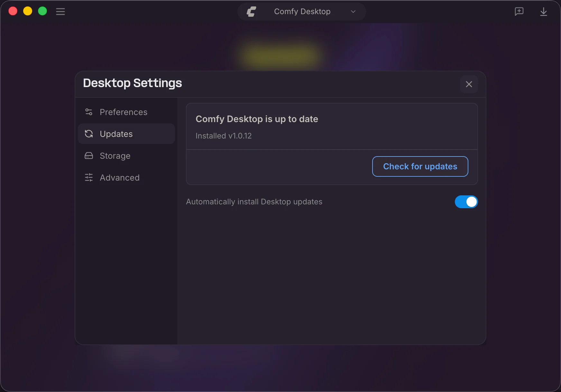Image resolution: width=561 pixels, height=392 pixels.
Task: Close the Desktop Settings dialog
Action: tap(469, 84)
